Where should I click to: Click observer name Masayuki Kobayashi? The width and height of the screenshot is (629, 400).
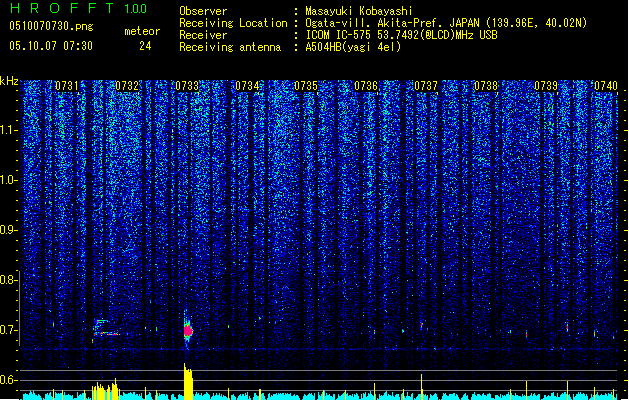click(x=359, y=11)
